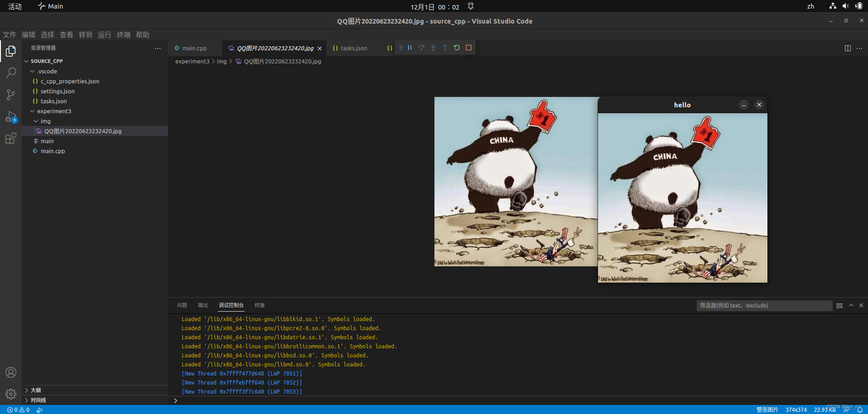868x414 pixels.
Task: Click the debug console REPL prompt
Action: click(x=518, y=400)
